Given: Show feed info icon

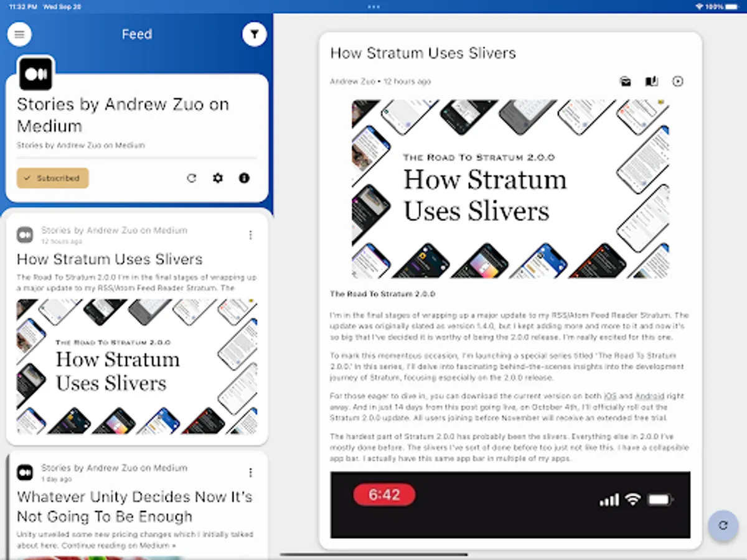Looking at the screenshot, I should (244, 178).
